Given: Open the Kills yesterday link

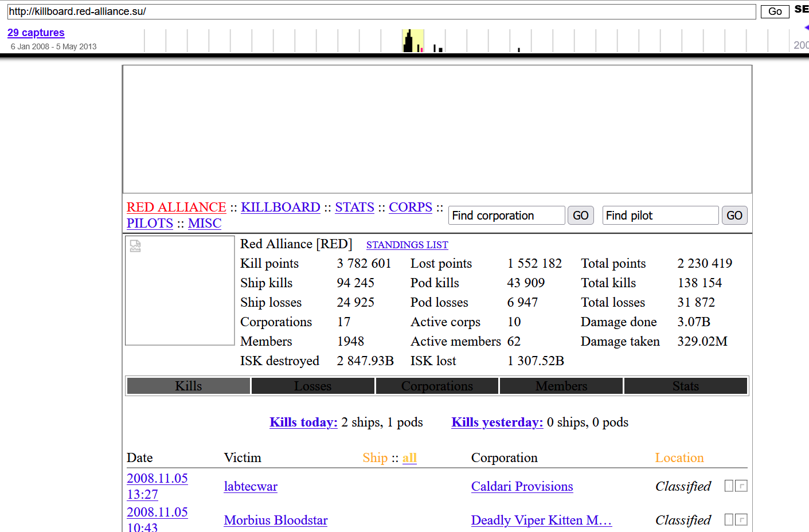Looking at the screenshot, I should (x=497, y=422).
